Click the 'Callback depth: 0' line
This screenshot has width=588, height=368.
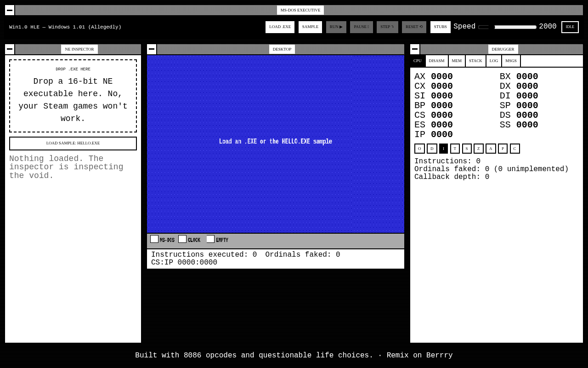point(452,177)
